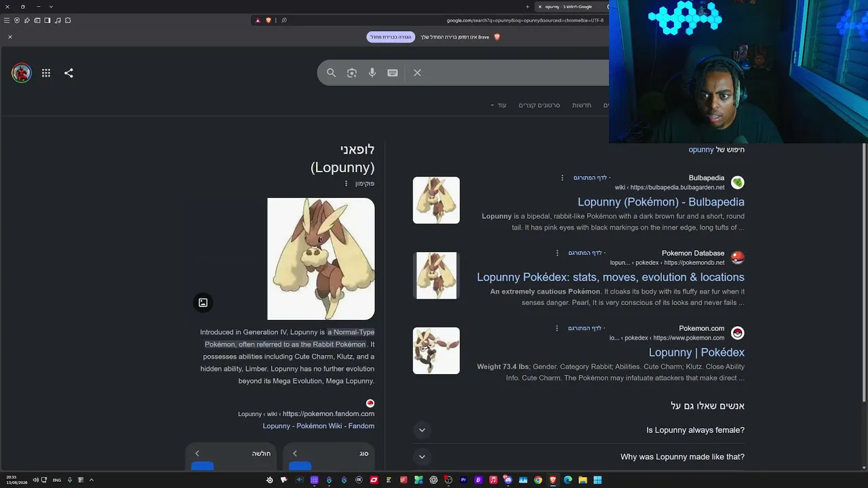Click the 'opunny' search suggestion link

pyautogui.click(x=701, y=150)
